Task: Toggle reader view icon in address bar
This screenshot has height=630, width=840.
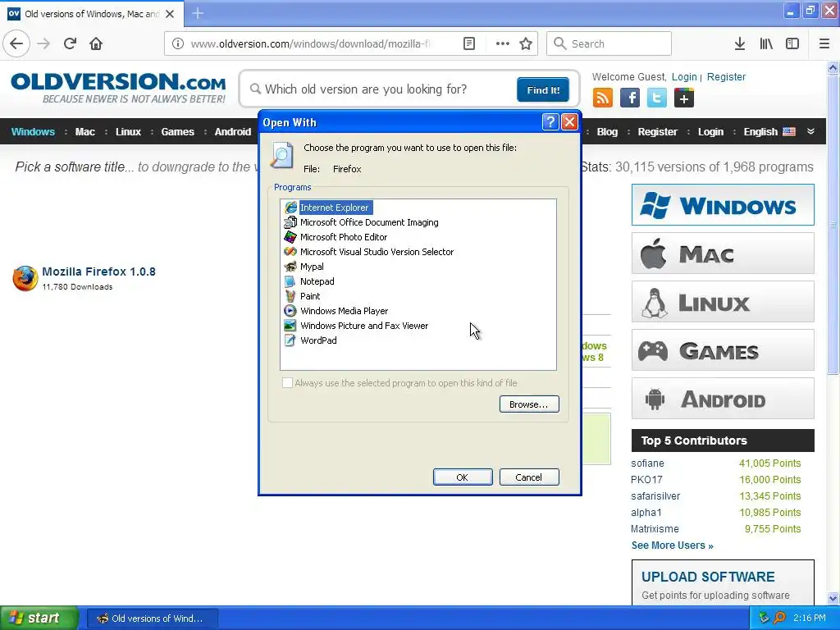Action: tap(468, 43)
